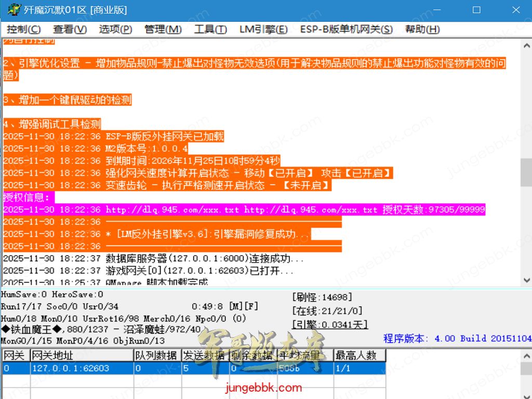Open the 帮助(H) menu
The height and width of the screenshot is (399, 532).
point(422,30)
